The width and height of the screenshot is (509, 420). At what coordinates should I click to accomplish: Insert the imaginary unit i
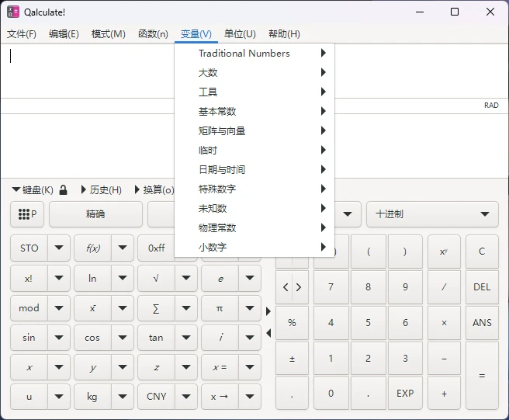pyautogui.click(x=220, y=338)
